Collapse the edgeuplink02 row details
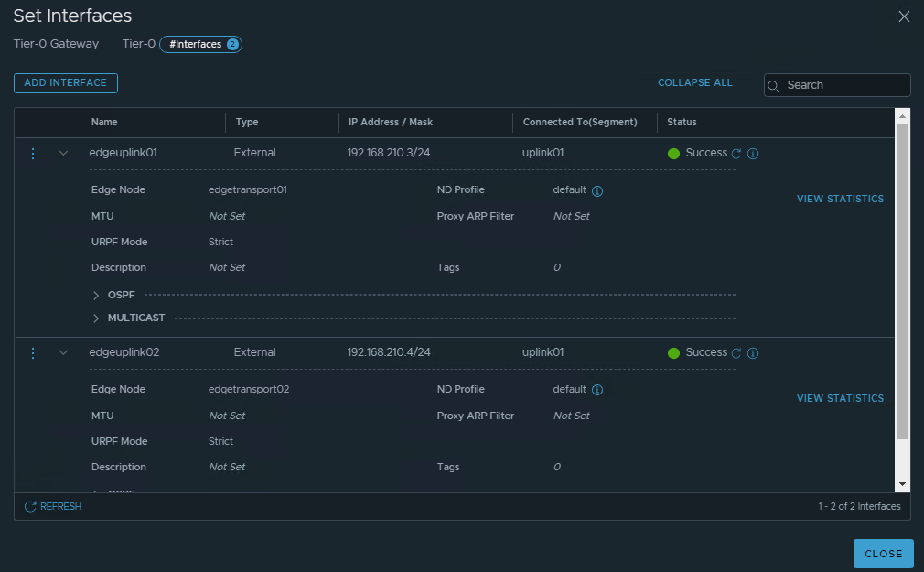The height and width of the screenshot is (572, 924). (63, 353)
